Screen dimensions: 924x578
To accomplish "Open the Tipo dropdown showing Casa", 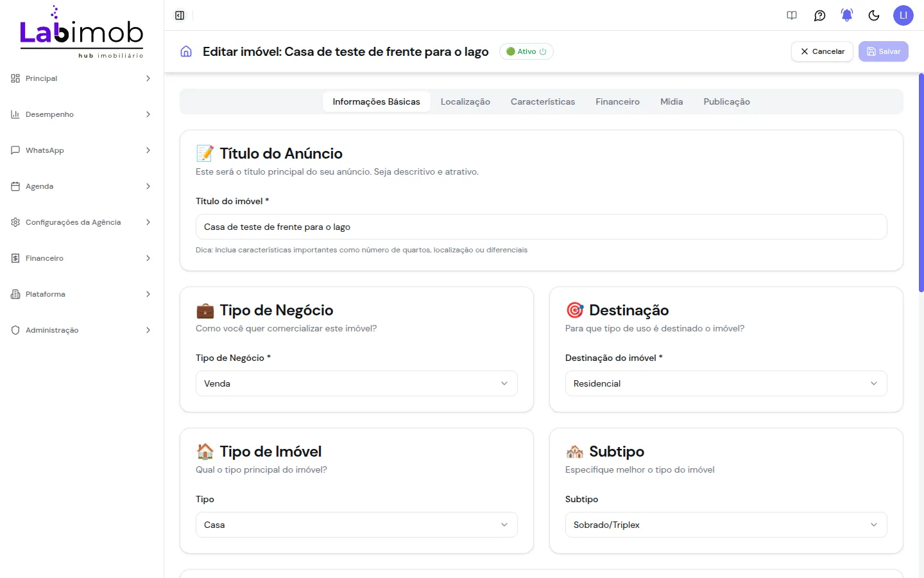I will click(356, 525).
